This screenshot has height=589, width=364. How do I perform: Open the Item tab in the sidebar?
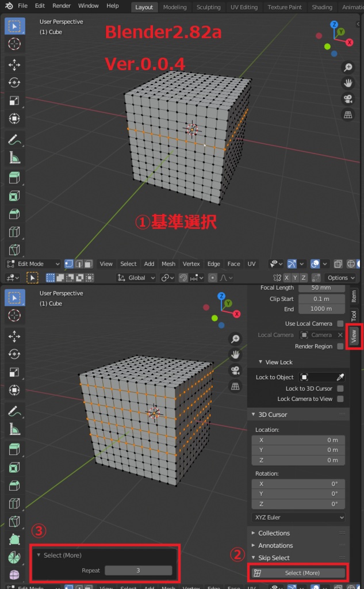pyautogui.click(x=354, y=296)
